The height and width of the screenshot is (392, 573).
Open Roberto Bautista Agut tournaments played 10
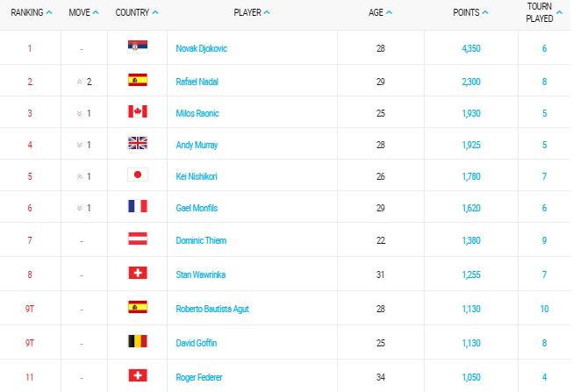click(x=544, y=309)
